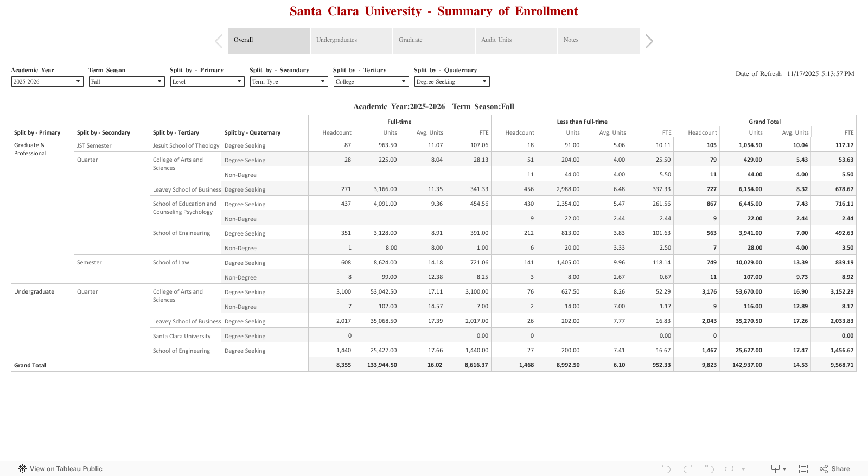Viewport: 868px width, 476px height.
Task: Switch to the Graduate tab
Action: coord(434,41)
